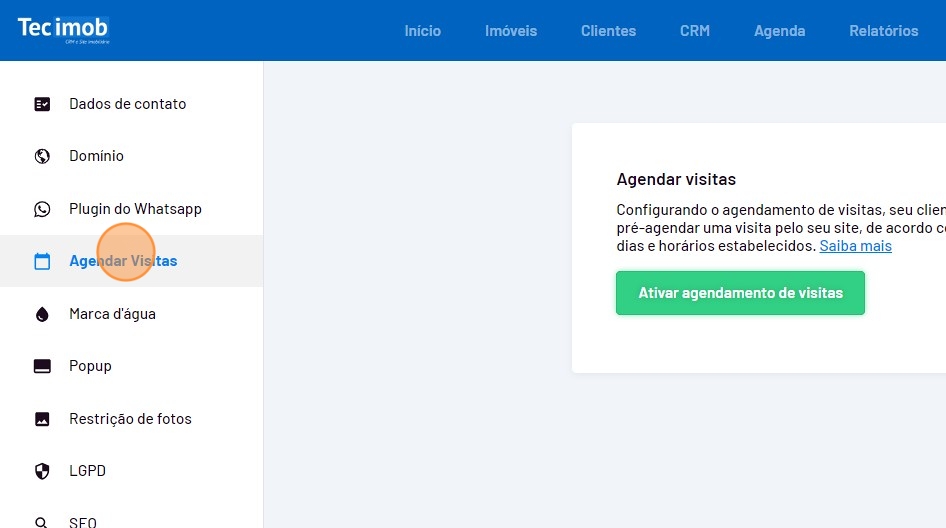Select the Domínio globe icon
946x528 pixels.
pyautogui.click(x=42, y=156)
